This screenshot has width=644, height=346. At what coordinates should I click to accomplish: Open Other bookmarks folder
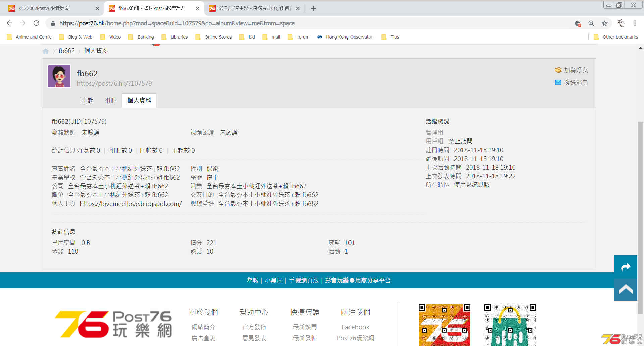(x=616, y=37)
